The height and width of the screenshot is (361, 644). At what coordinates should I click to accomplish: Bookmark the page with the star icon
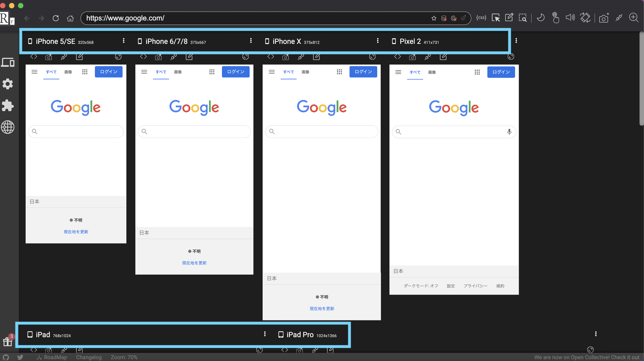(x=434, y=18)
